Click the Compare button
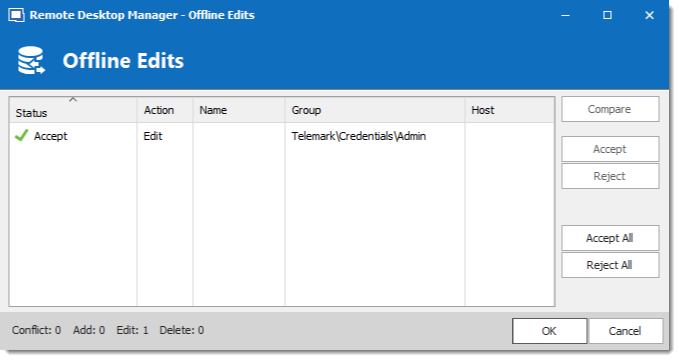This screenshot has height=360, width=679. click(x=610, y=109)
